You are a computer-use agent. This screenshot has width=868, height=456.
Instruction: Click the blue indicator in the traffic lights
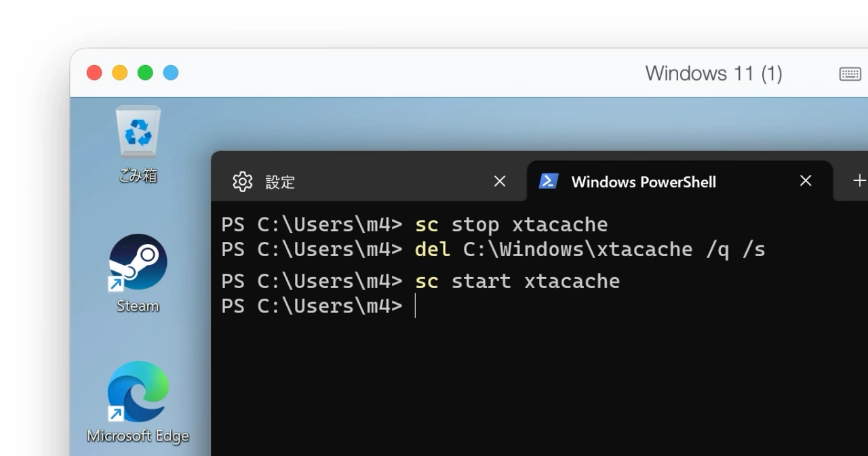170,72
